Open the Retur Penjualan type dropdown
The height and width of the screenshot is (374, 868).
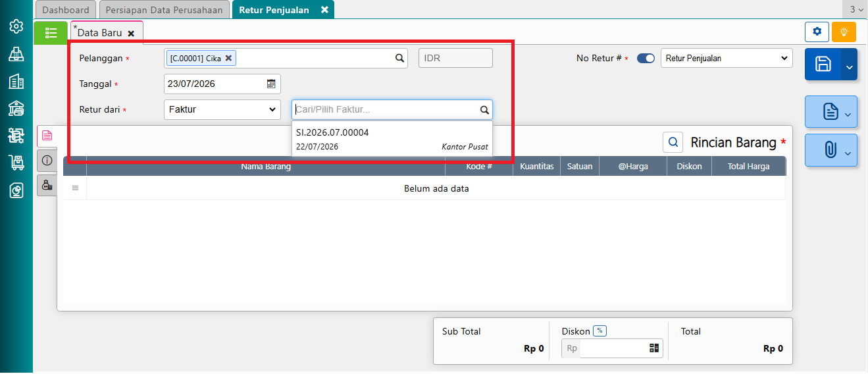coord(727,58)
